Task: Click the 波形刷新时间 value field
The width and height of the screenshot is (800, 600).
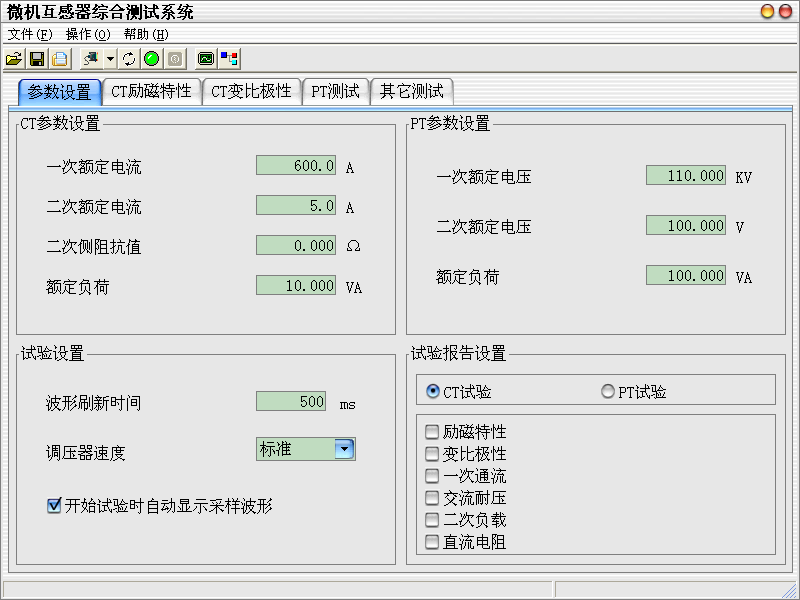Action: [291, 401]
